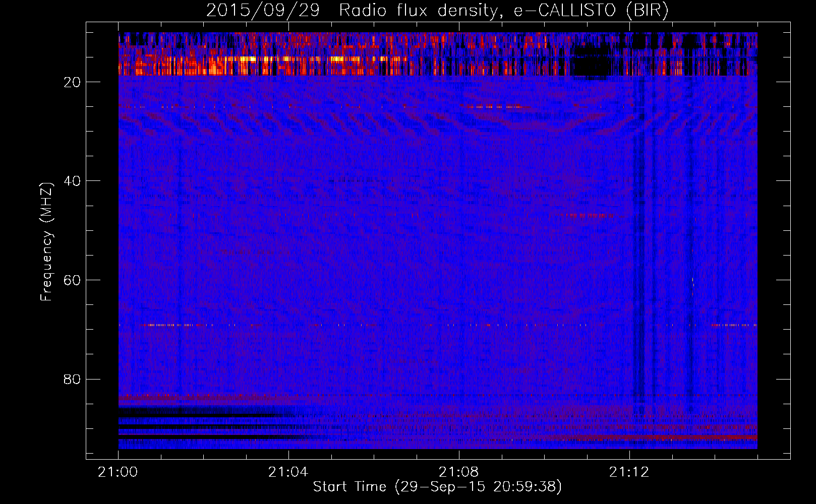Image resolution: width=816 pixels, height=504 pixels.
Task: Click the "60" frequency tick label
Action: 73,280
